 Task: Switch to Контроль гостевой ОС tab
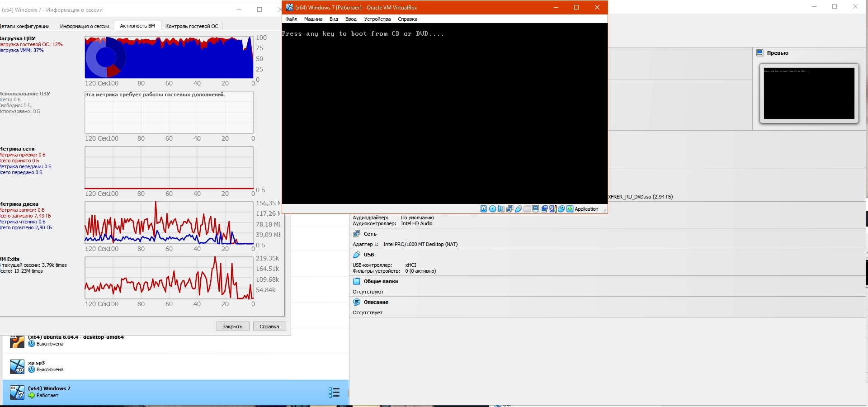point(192,26)
